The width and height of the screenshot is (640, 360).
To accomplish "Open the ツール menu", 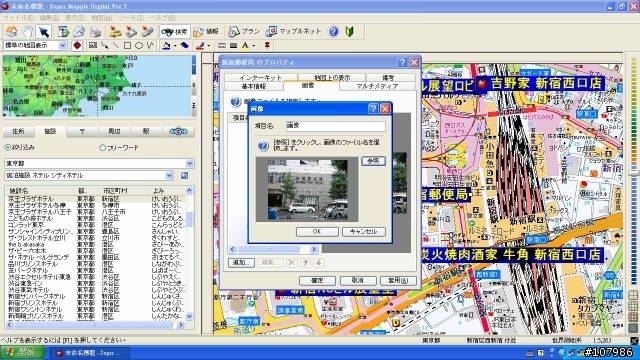I will click(131, 18).
